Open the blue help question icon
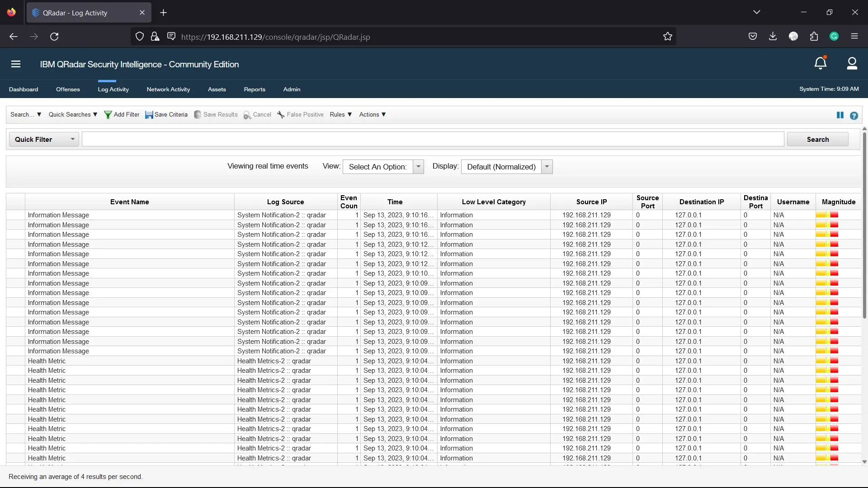Viewport: 868px width, 488px height. 854,116
